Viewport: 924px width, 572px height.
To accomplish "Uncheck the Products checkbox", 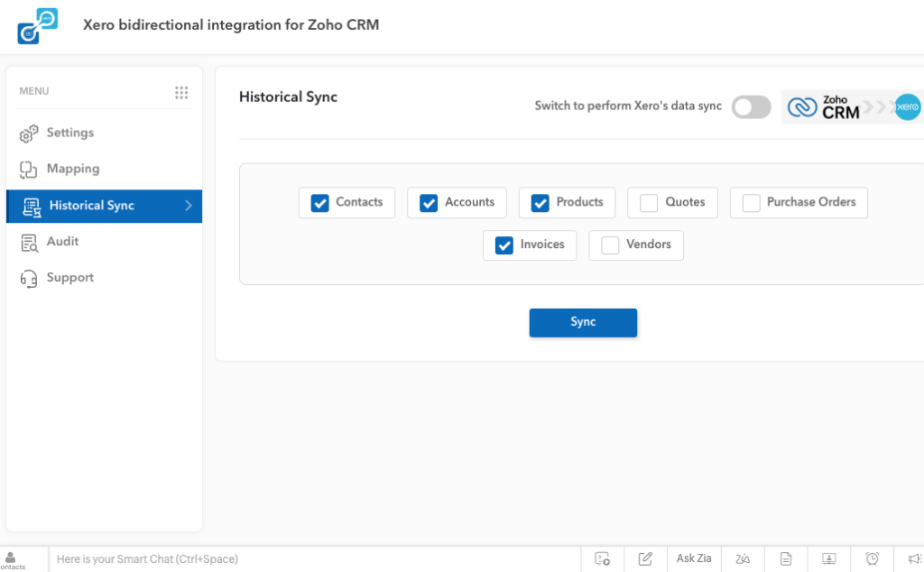I will (540, 203).
